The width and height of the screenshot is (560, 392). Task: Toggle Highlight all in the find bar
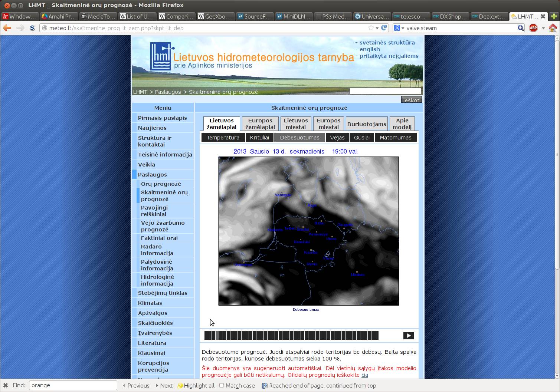196,385
